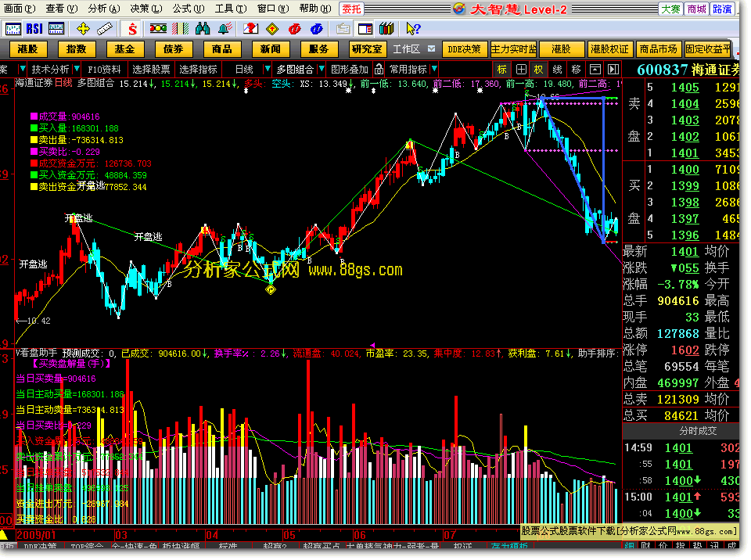This screenshot has height=560, width=751.
Task: Click the yellow four-way move arrows icon
Action: (x=84, y=29)
